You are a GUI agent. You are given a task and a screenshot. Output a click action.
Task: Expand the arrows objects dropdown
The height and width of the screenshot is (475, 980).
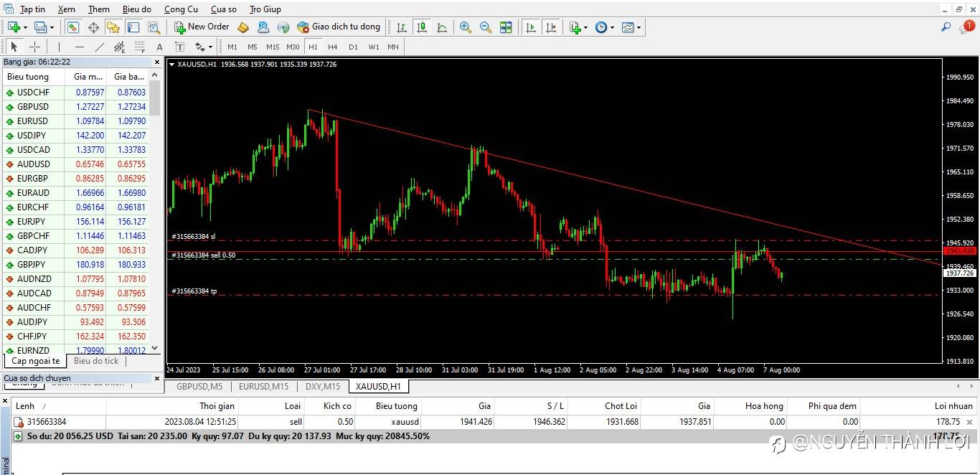209,47
